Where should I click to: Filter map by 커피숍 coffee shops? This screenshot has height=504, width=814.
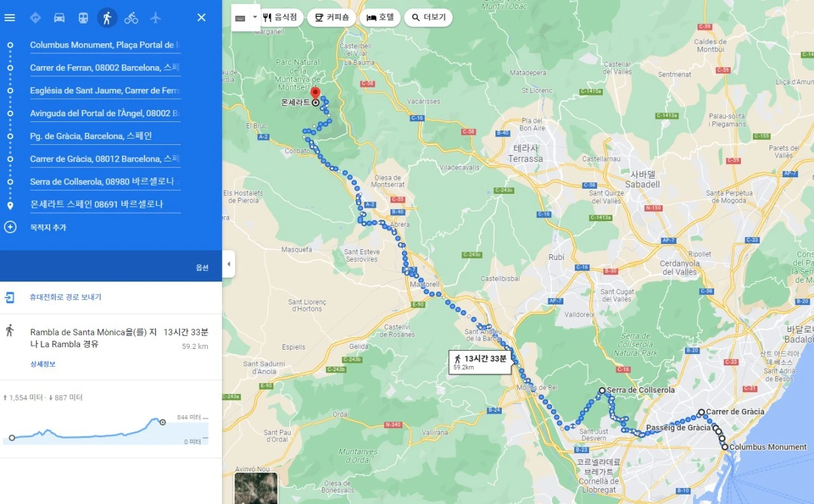click(x=331, y=18)
